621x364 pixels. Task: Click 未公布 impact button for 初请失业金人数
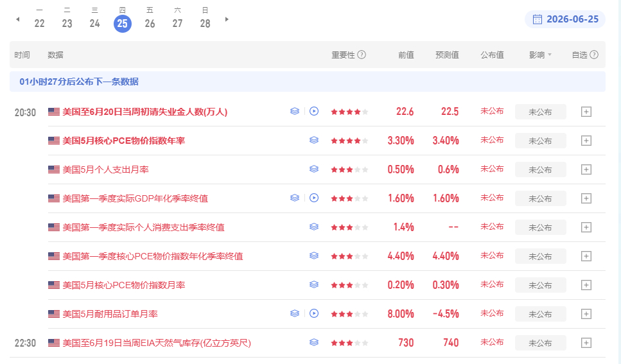tap(540, 112)
